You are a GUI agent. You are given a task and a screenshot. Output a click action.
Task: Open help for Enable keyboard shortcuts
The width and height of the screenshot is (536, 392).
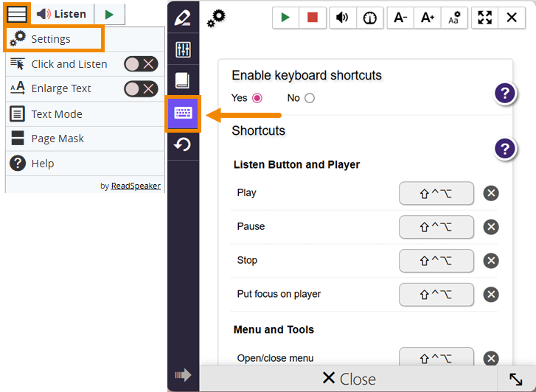click(504, 94)
